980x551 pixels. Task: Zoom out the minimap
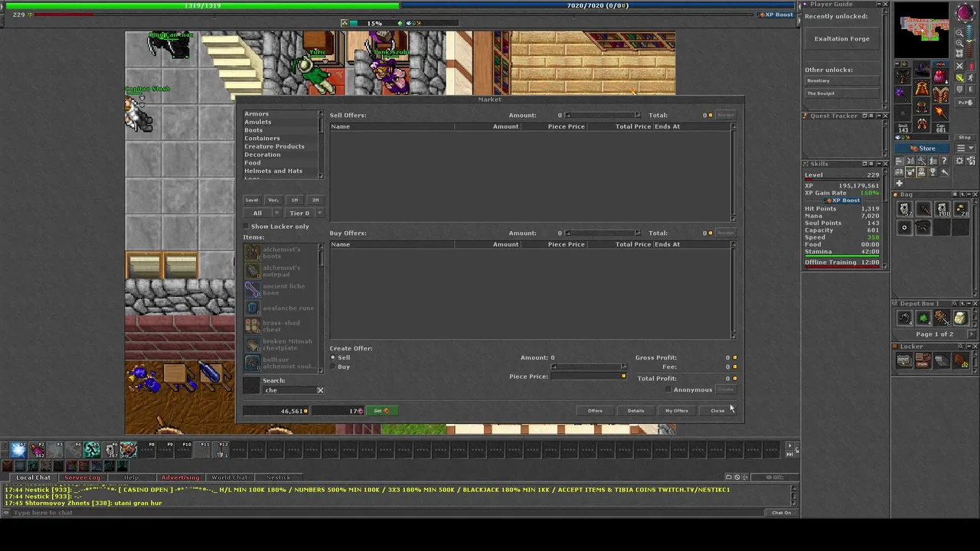(x=959, y=33)
